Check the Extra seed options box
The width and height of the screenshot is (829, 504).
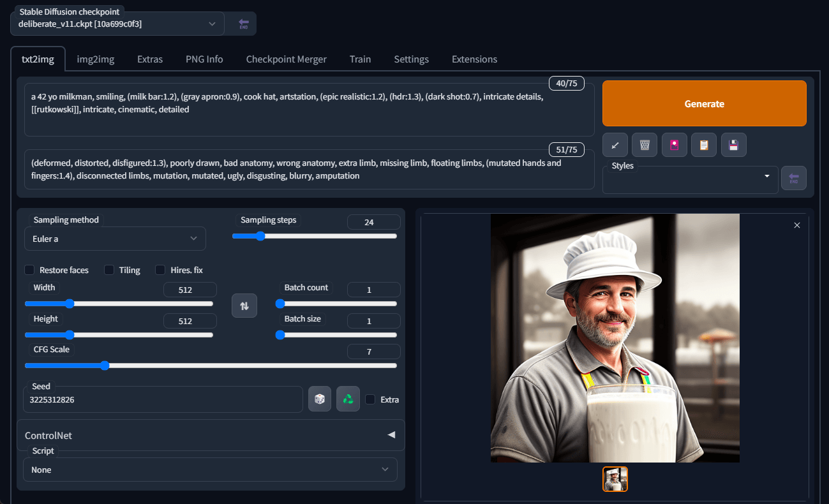point(371,399)
